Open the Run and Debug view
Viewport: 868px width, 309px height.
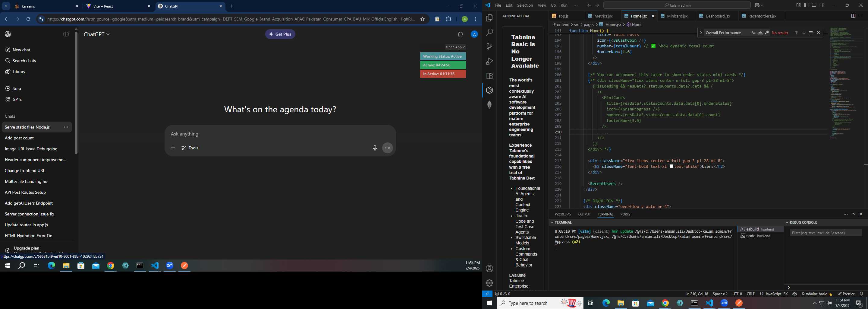pos(489,61)
